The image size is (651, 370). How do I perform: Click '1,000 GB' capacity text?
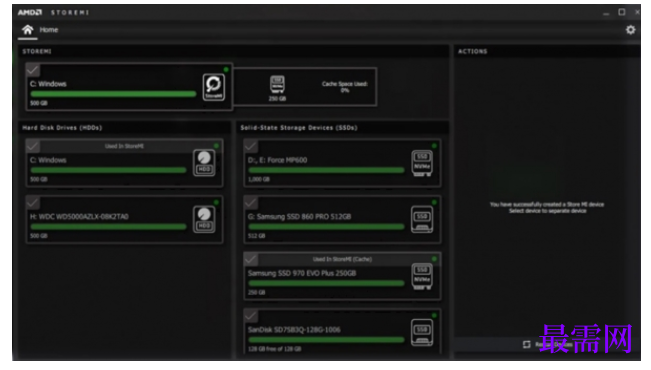[x=259, y=179]
